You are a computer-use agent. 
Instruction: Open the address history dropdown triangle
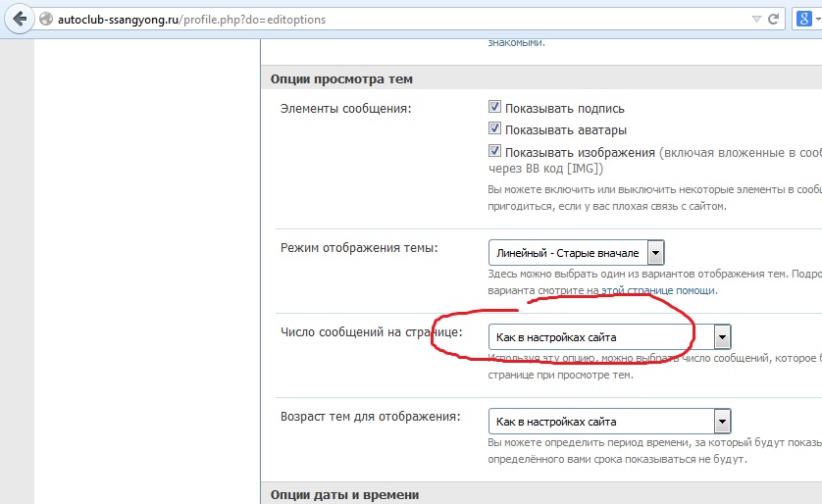[755, 19]
